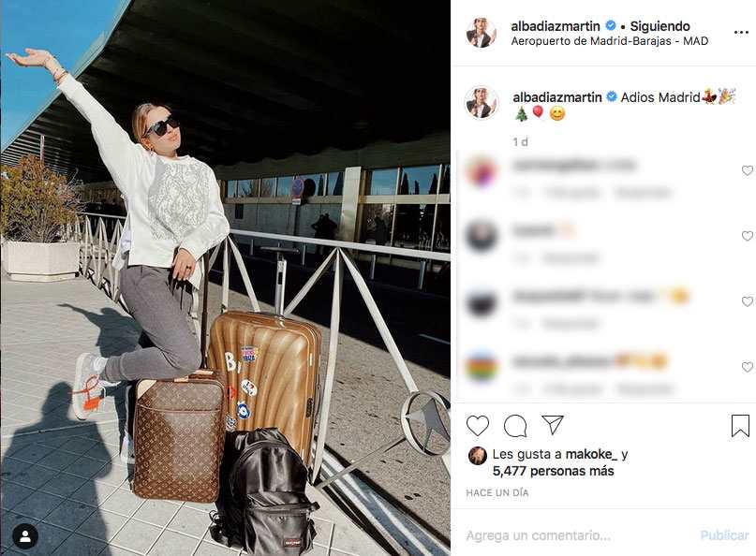View tagged people icon on the photo
The width and height of the screenshot is (756, 556).
(25, 536)
